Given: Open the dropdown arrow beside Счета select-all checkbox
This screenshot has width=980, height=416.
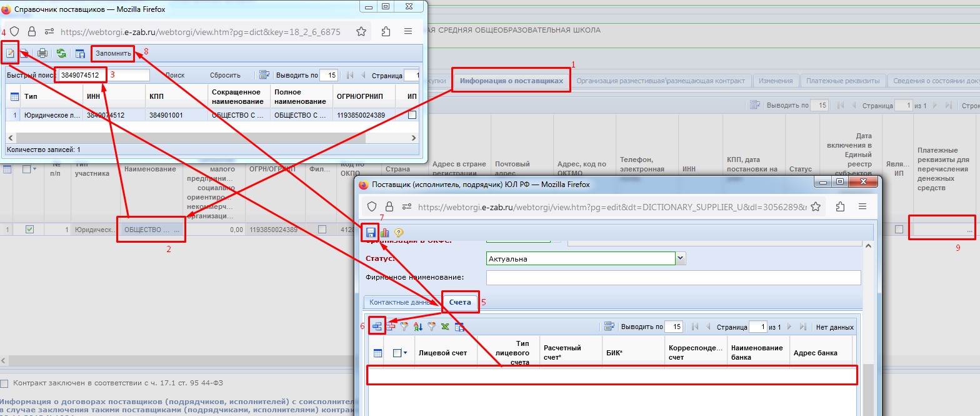Looking at the screenshot, I should (x=406, y=353).
